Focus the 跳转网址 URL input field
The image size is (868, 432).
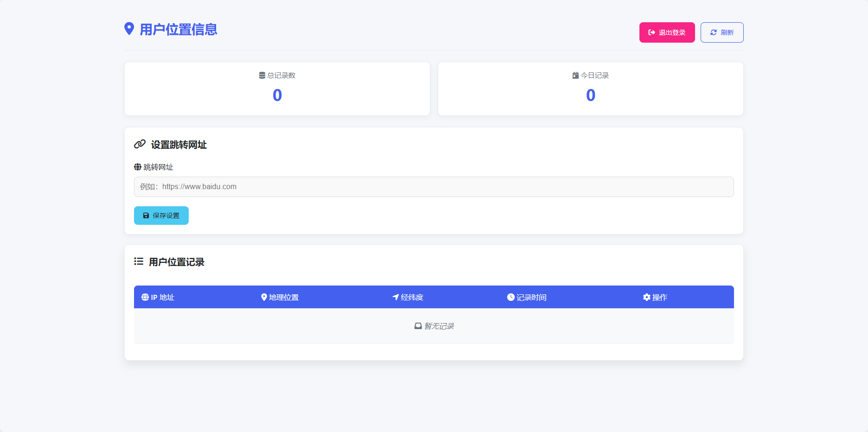434,187
